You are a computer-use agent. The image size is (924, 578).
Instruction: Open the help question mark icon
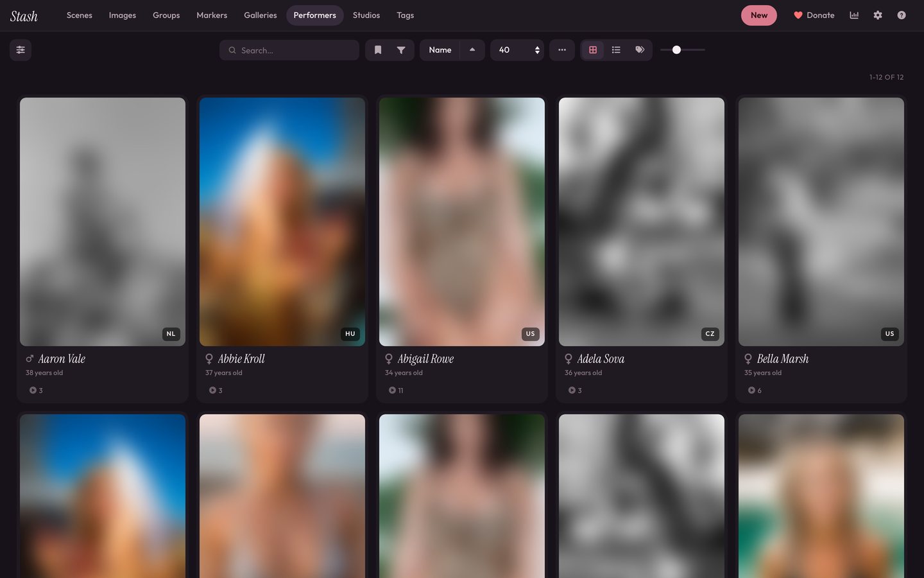click(902, 15)
